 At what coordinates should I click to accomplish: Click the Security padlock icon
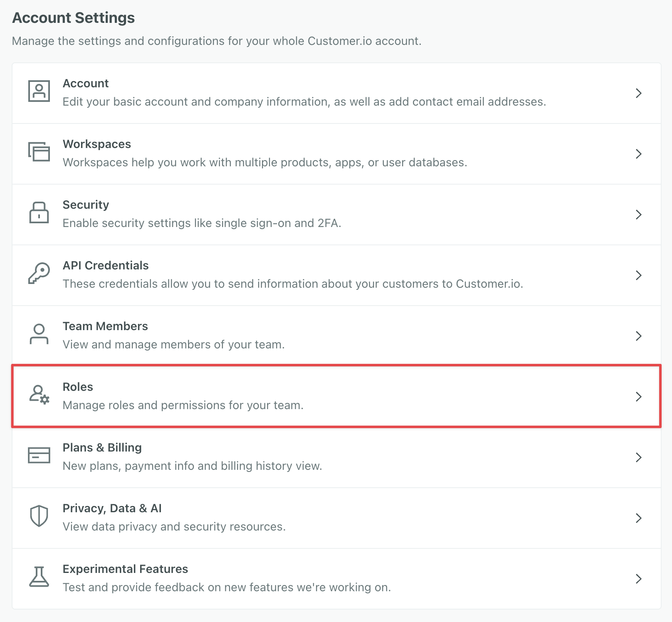coord(39,214)
